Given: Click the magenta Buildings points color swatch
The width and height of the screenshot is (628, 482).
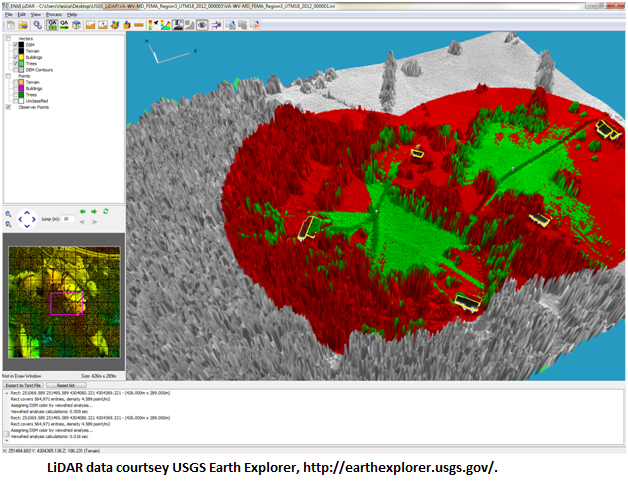Looking at the screenshot, I should (21, 89).
